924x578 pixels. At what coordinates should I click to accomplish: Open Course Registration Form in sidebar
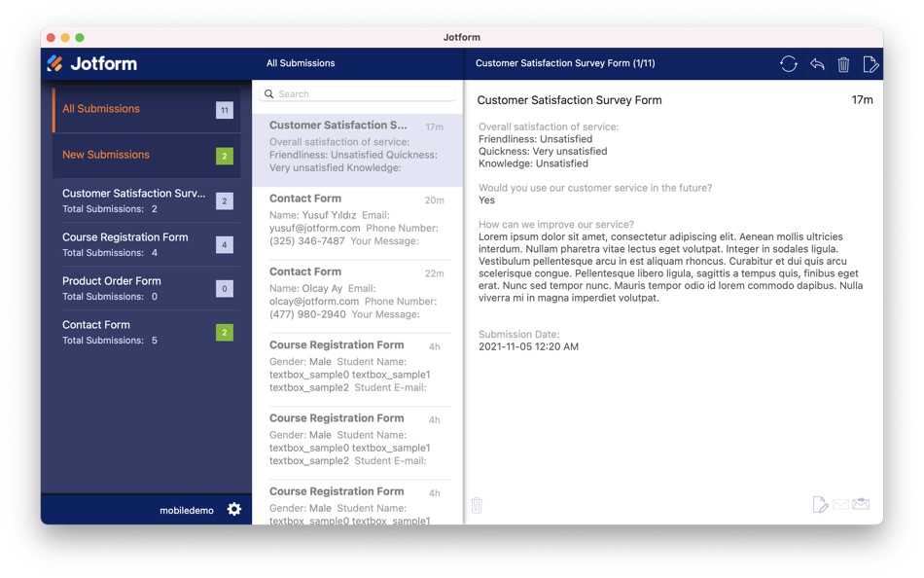pyautogui.click(x=146, y=245)
